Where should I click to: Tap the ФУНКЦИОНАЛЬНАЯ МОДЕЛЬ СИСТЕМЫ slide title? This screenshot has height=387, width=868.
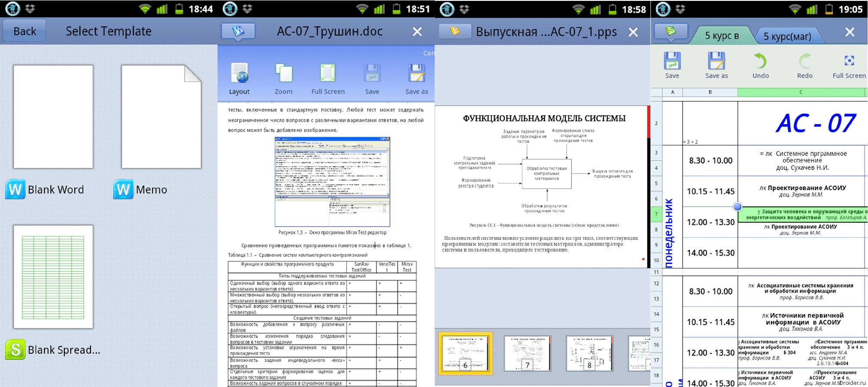tap(544, 119)
